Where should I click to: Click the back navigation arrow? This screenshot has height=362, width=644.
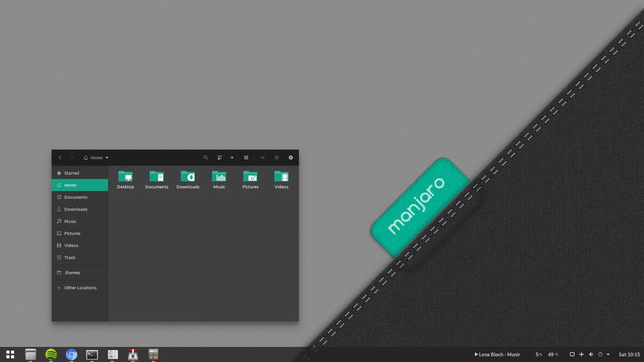(60, 158)
